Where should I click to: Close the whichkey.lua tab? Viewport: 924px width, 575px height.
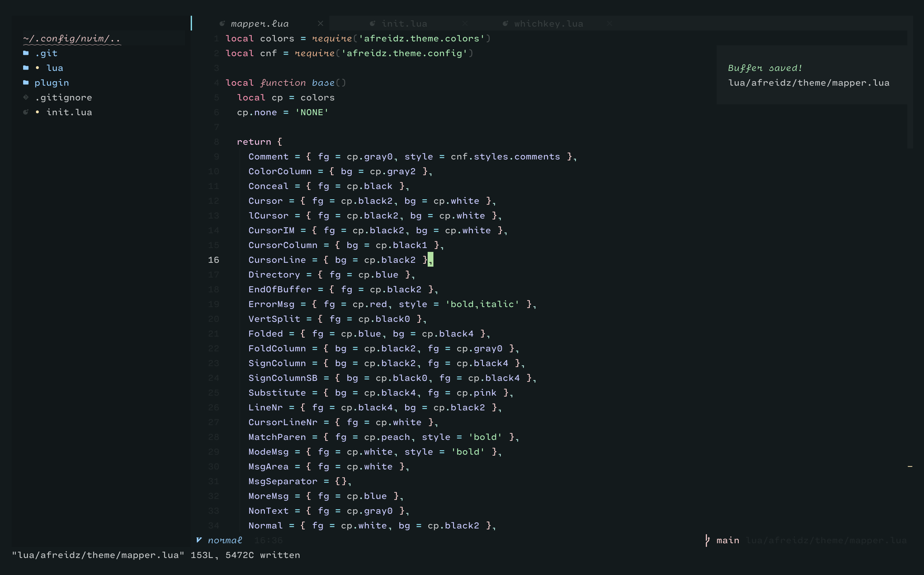[x=609, y=23]
